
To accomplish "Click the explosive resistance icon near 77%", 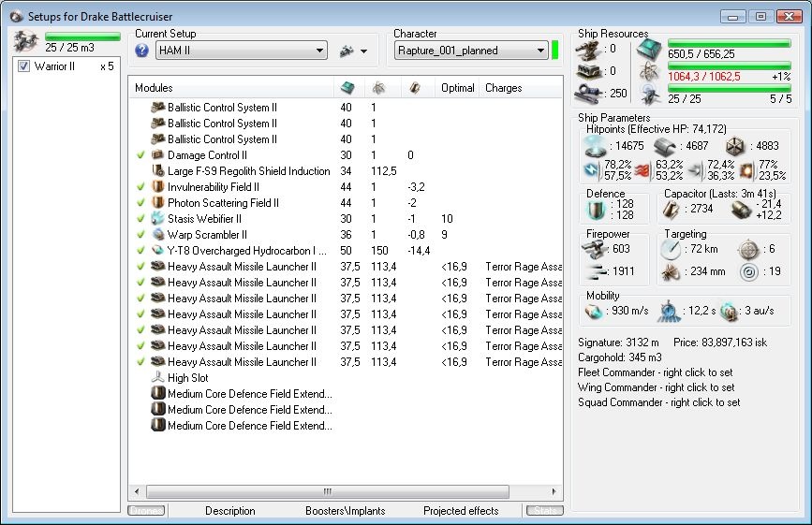I will tap(746, 170).
